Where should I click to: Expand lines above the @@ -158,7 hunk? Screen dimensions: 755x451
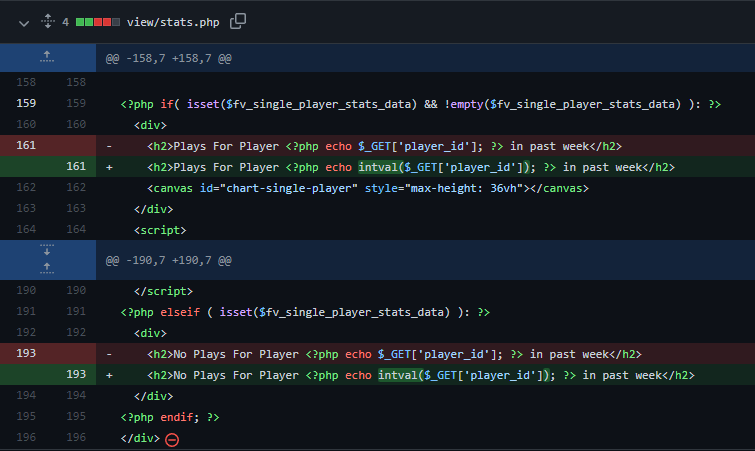tap(47, 57)
